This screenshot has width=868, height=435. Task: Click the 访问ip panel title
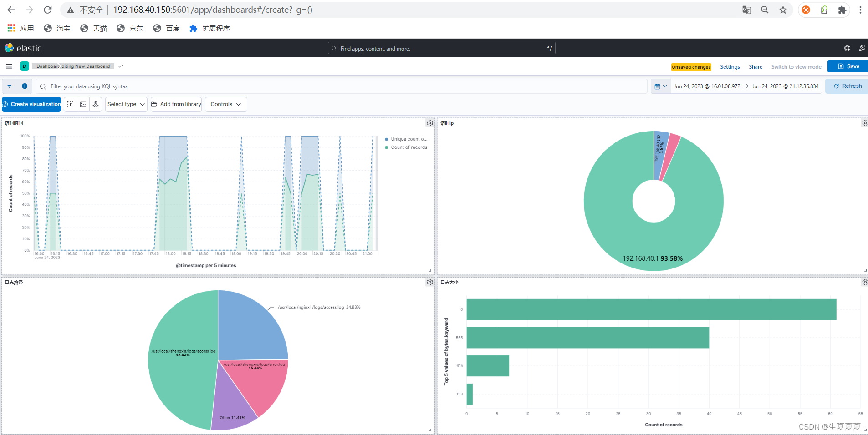coord(447,123)
